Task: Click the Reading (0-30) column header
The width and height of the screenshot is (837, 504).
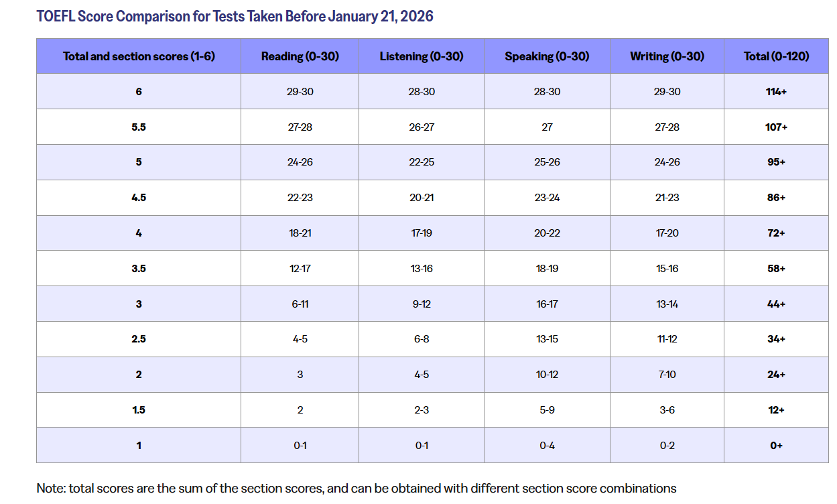Action: [300, 56]
